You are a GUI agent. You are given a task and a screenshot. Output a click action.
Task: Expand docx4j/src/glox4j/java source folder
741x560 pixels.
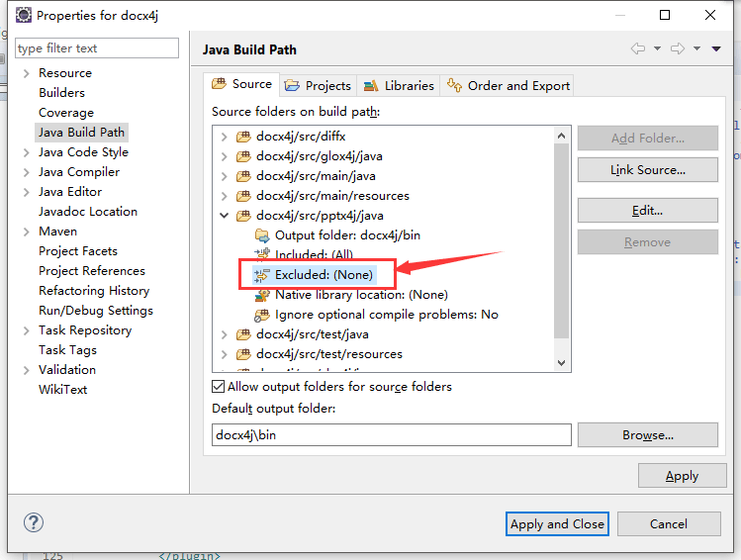coord(225,157)
